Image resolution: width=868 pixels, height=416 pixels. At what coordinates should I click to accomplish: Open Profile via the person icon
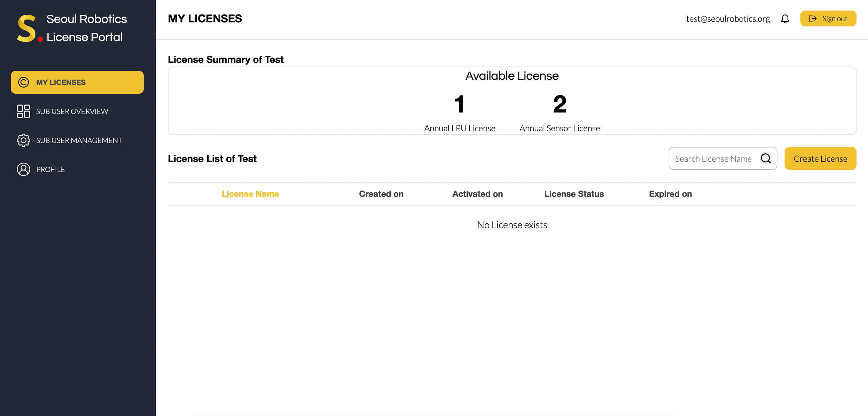pos(23,169)
